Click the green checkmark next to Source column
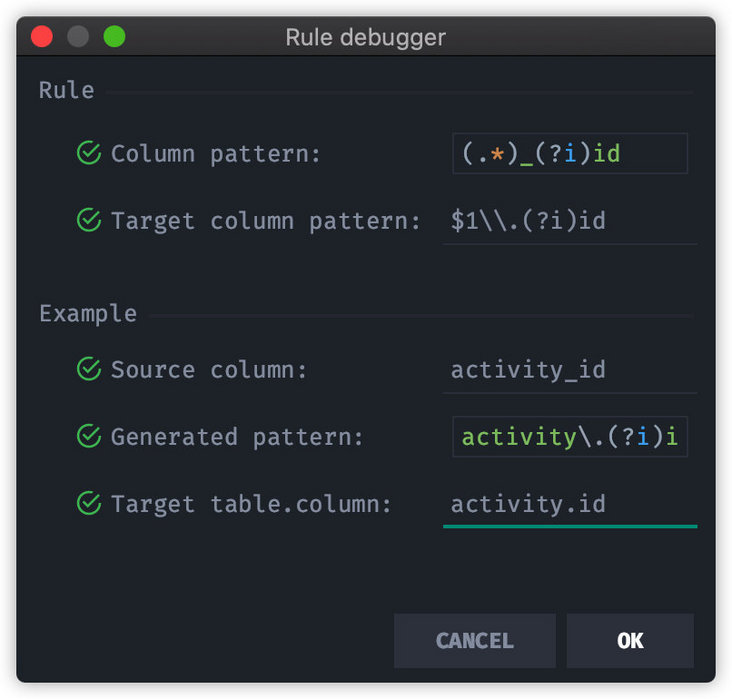 (x=89, y=370)
